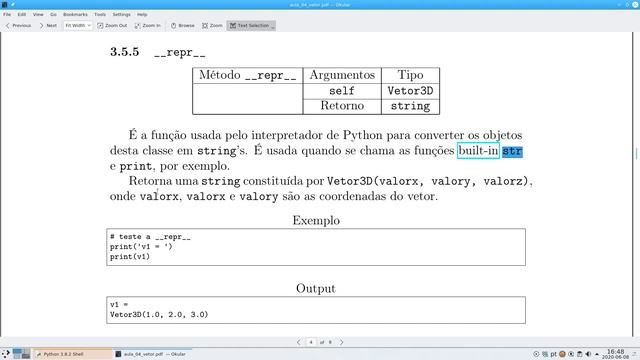Select the Zoom tool
The width and height of the screenshot is (640, 360).
point(212,25)
